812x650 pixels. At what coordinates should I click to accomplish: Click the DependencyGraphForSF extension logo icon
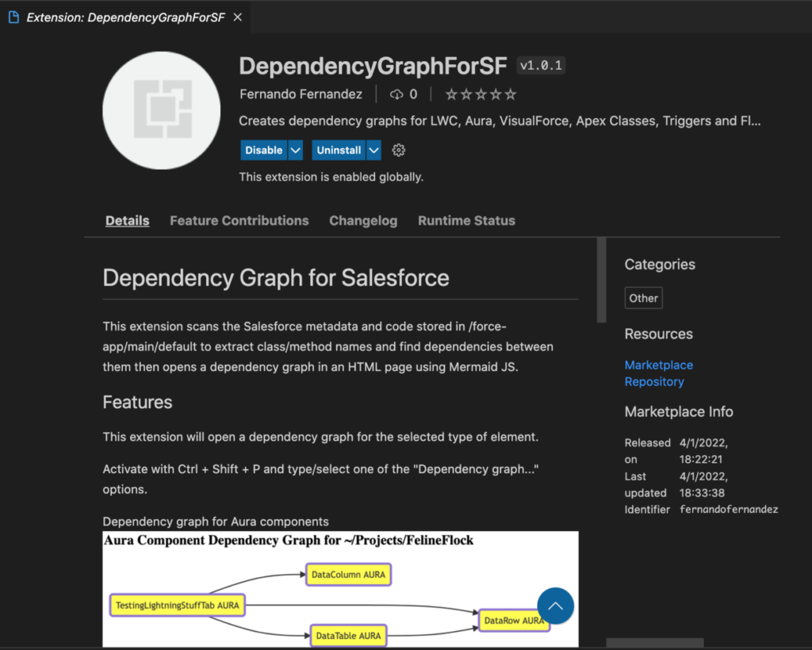click(162, 110)
